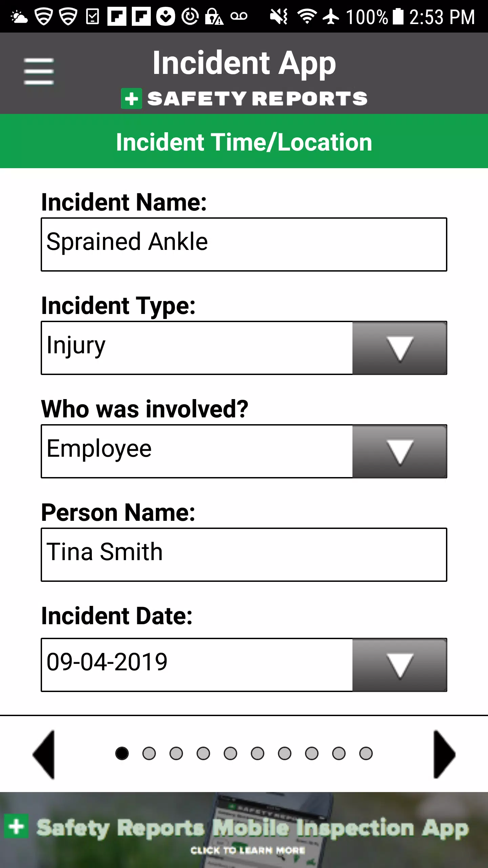The image size is (488, 868).
Task: Tap the weather icon in status bar
Action: tap(19, 17)
